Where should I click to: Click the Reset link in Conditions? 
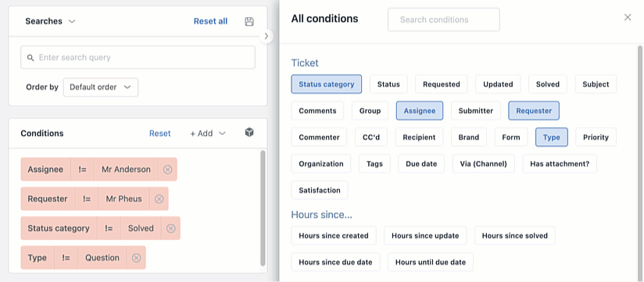point(159,134)
